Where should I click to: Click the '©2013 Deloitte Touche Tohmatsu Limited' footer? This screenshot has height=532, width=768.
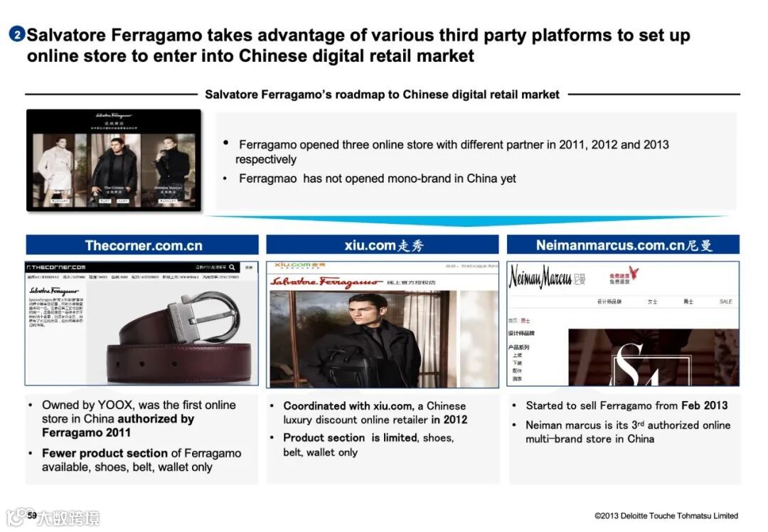666,516
